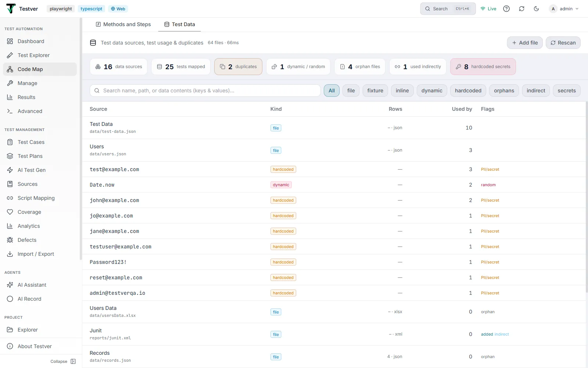Click the data sources search field

(205, 91)
